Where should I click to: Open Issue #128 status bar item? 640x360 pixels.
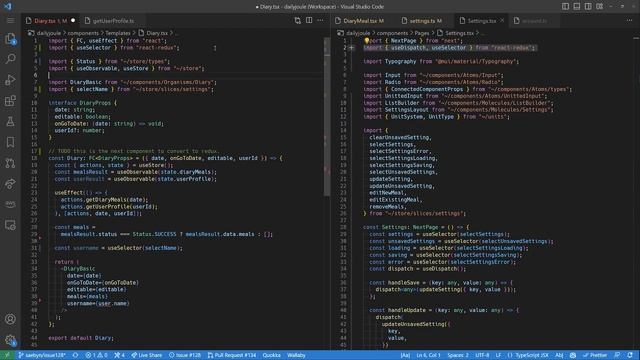[x=185, y=355]
